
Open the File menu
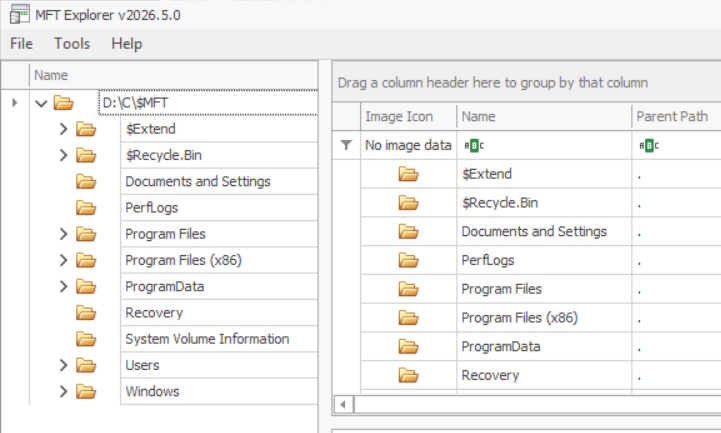(21, 44)
